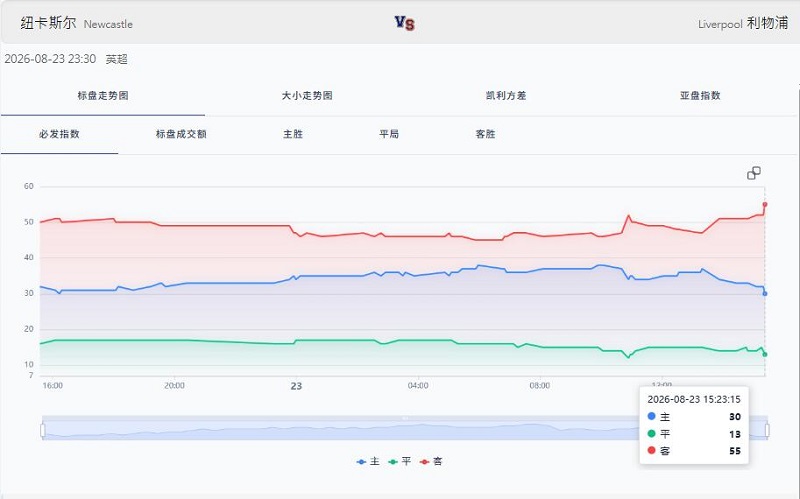Click the match date 2026-08-23 23:30
This screenshot has width=800, height=499.
point(50,59)
